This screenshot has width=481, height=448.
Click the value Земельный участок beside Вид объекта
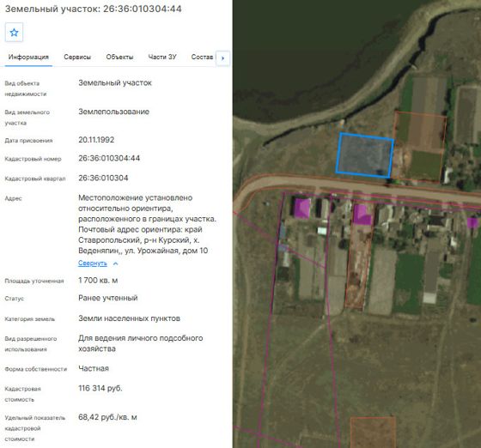(x=115, y=82)
